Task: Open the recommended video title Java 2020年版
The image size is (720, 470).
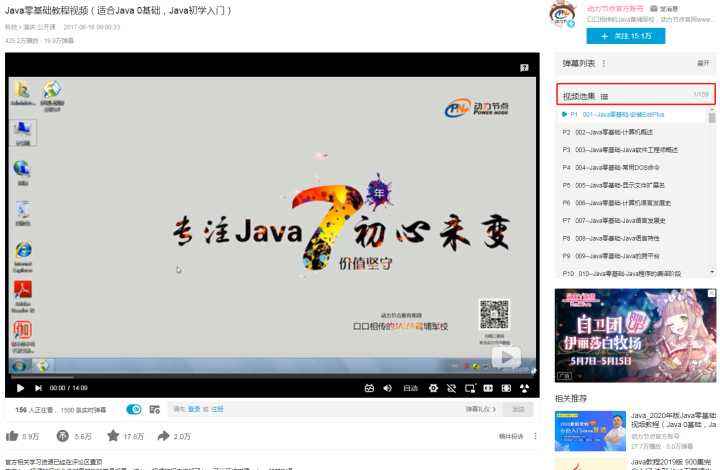Action: click(673, 420)
